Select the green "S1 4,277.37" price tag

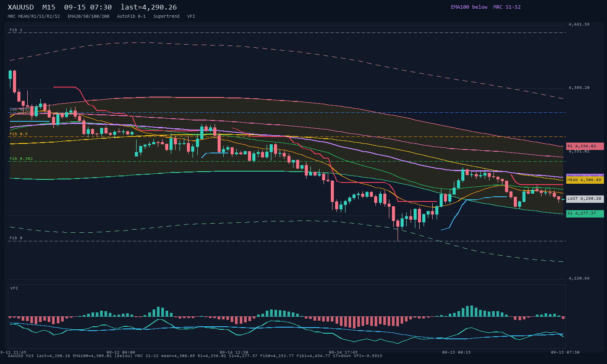(x=585, y=214)
